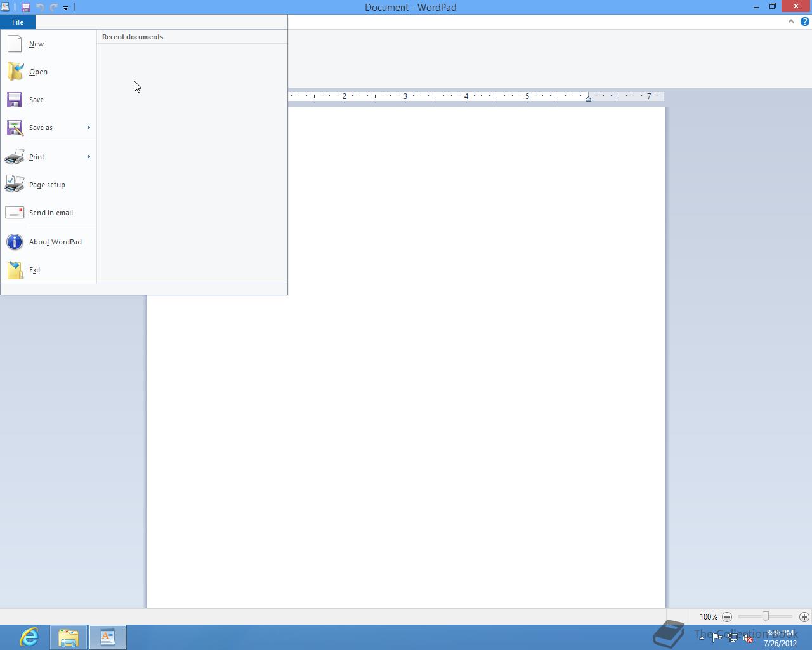Open File Explorer from taskbar

point(69,637)
